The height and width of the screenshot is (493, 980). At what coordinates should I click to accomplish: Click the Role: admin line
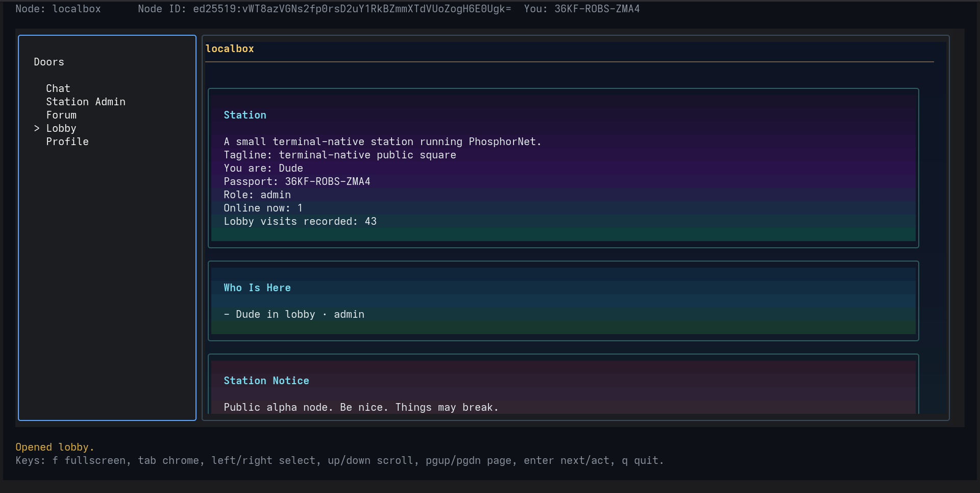(257, 195)
